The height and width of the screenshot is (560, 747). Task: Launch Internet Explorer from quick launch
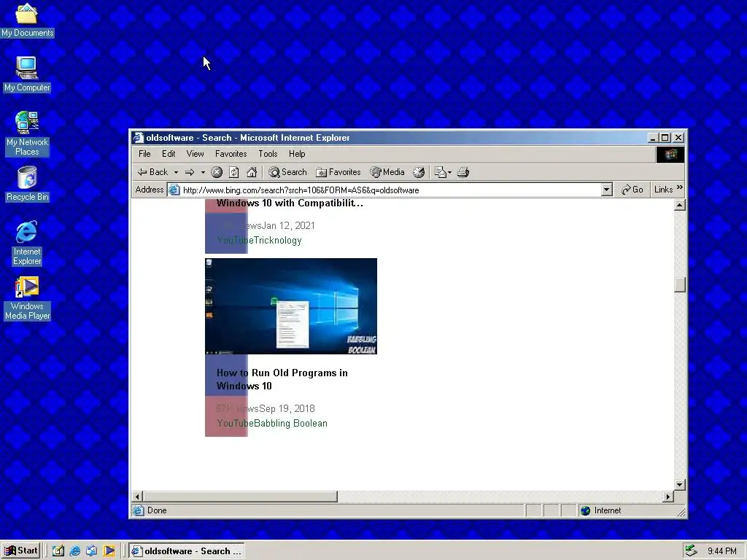75,551
